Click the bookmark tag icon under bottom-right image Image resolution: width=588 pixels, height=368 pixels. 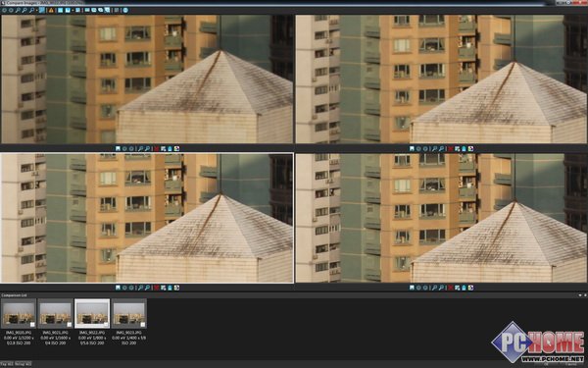click(412, 288)
